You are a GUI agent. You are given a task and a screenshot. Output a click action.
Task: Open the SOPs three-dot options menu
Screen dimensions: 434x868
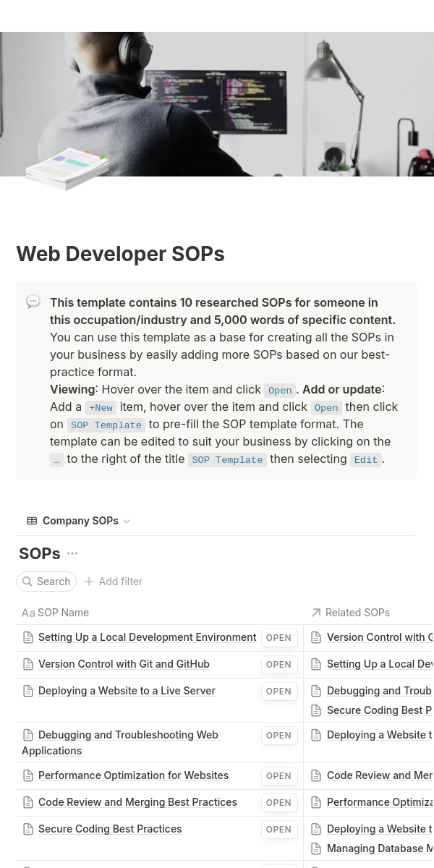point(72,553)
